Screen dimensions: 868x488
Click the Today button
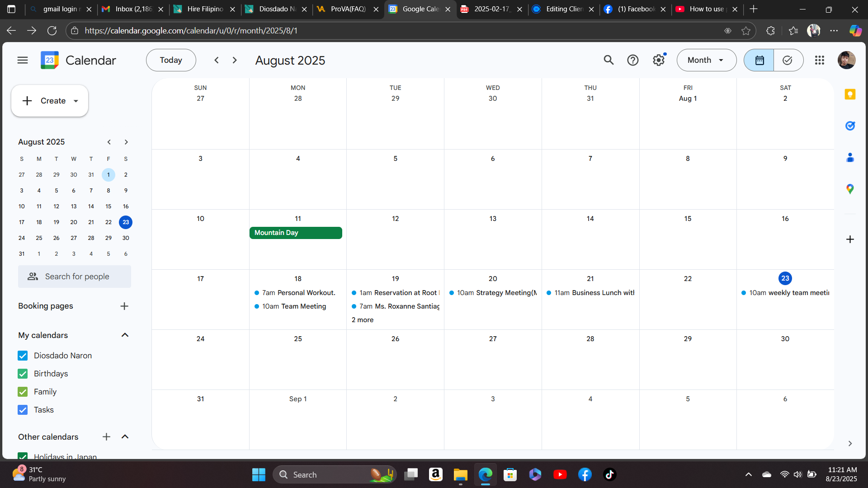point(171,60)
